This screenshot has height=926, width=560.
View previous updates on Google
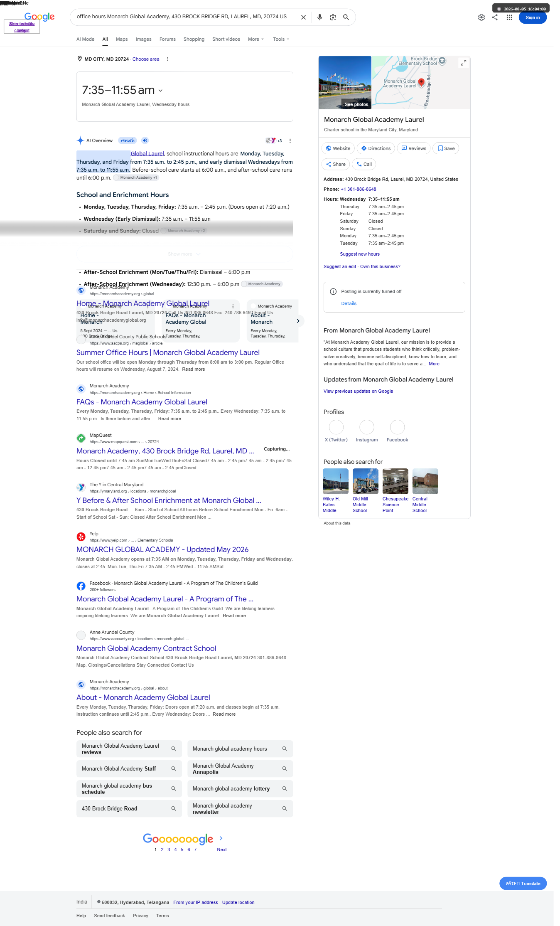(x=358, y=392)
